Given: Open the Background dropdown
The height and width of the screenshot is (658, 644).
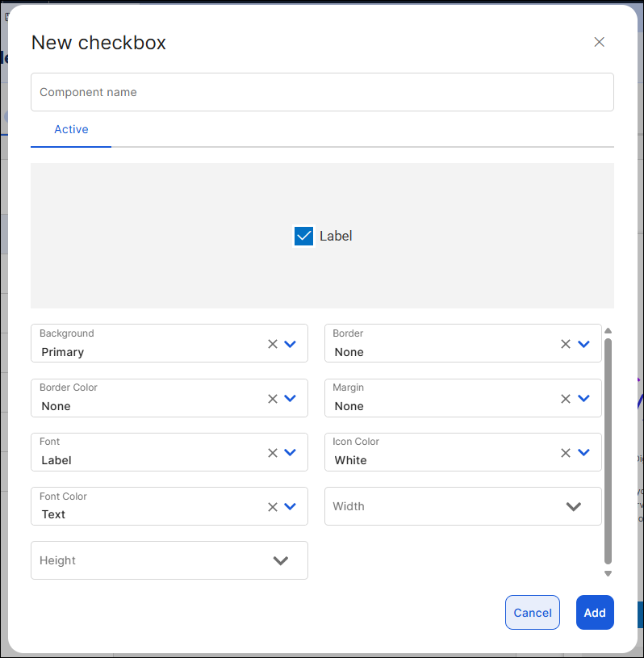Looking at the screenshot, I should [x=291, y=343].
